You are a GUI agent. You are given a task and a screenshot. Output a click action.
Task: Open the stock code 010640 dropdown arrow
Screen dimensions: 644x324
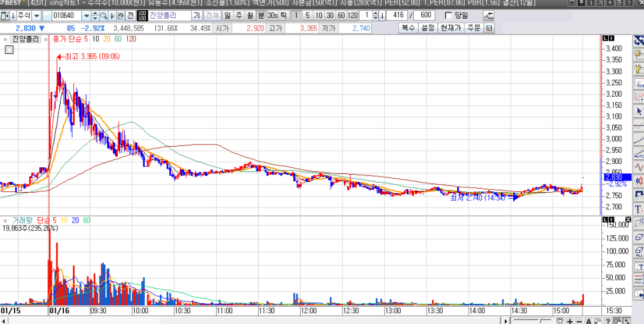point(86,16)
